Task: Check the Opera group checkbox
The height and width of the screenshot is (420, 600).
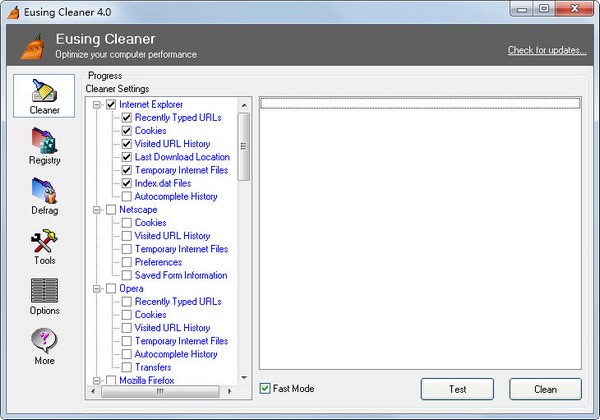Action: click(111, 288)
